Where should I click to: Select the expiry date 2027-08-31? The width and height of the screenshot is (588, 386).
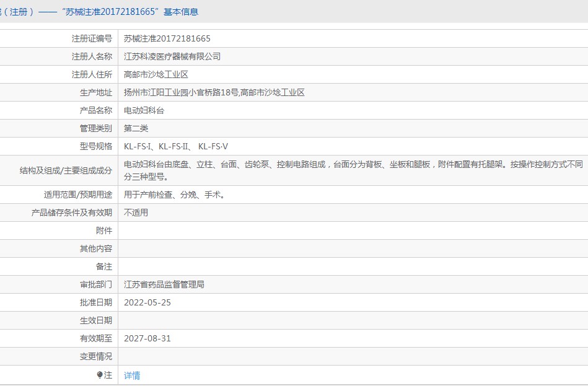(147, 339)
